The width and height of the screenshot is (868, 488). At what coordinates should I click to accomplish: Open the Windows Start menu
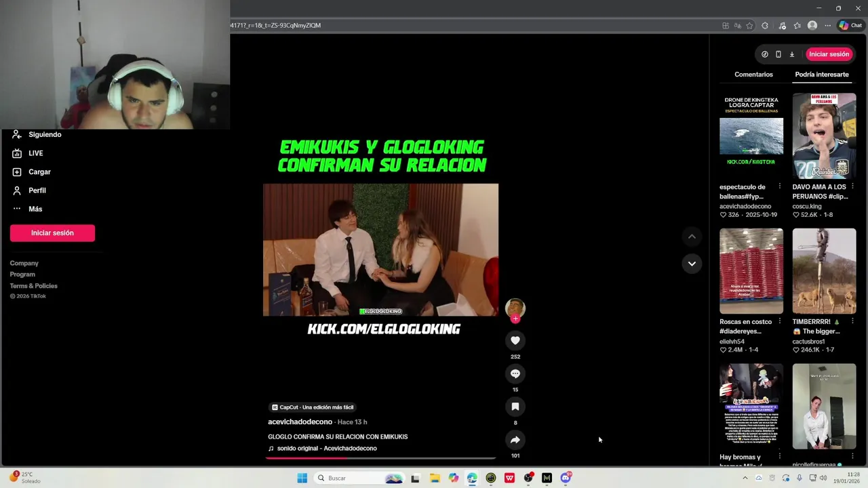[302, 478]
